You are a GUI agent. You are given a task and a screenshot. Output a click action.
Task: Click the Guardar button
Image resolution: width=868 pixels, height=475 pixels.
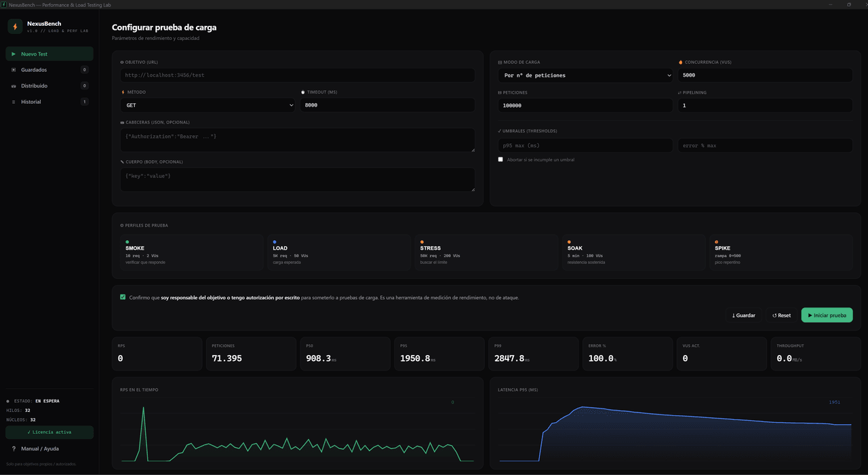pos(744,315)
